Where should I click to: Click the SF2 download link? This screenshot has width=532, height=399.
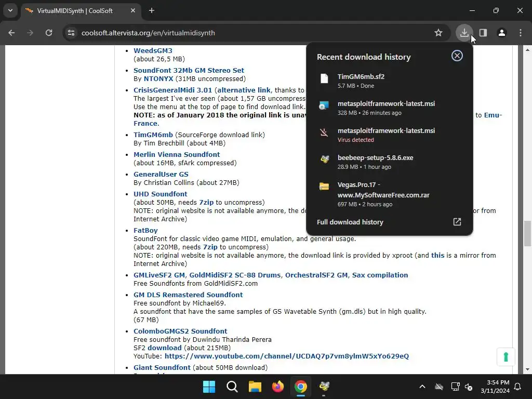pos(165,348)
